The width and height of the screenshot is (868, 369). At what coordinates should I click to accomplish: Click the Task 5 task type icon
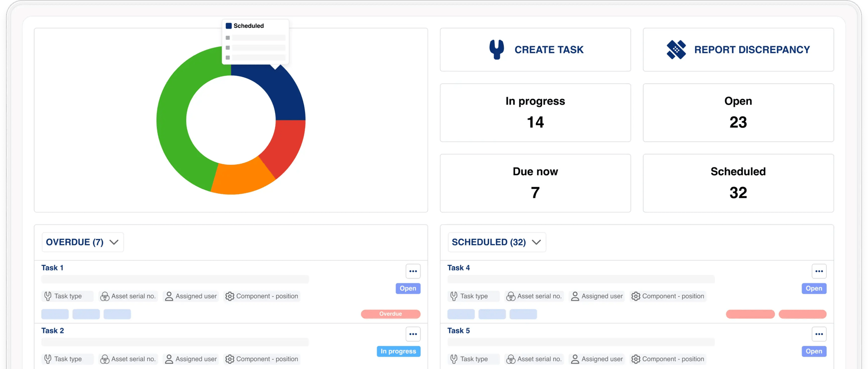(454, 359)
